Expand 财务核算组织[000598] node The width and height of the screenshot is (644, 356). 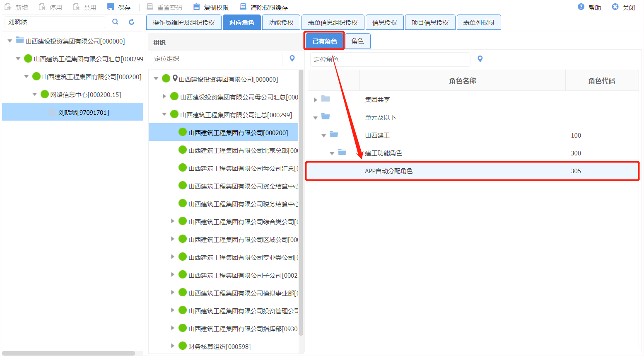tap(172, 346)
